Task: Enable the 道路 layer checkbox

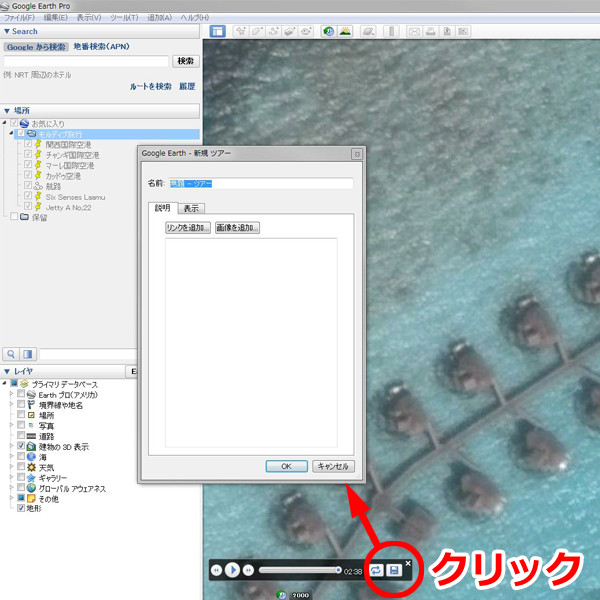Action: point(21,435)
